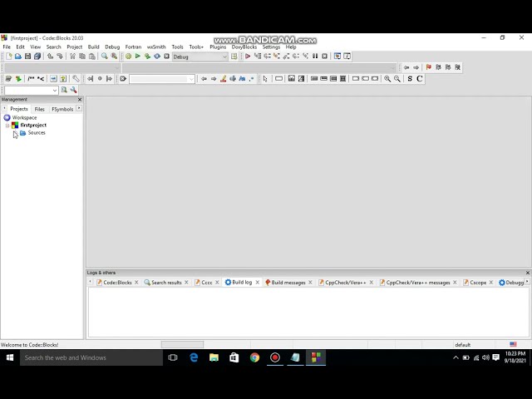Screen dimensions: 532x399
Task: Click the Break debugger pause icon
Action: (x=315, y=57)
